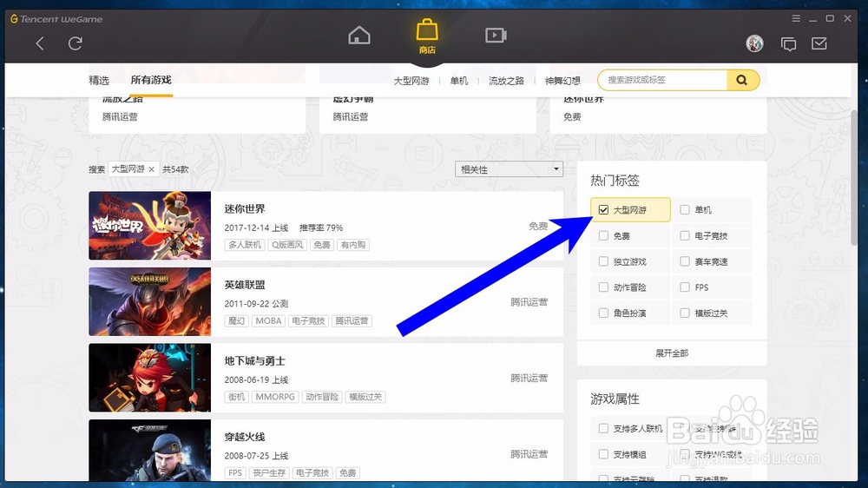Viewport: 868px width, 488px height.
Task: Expand all tags with 展开全部
Action: point(672,353)
